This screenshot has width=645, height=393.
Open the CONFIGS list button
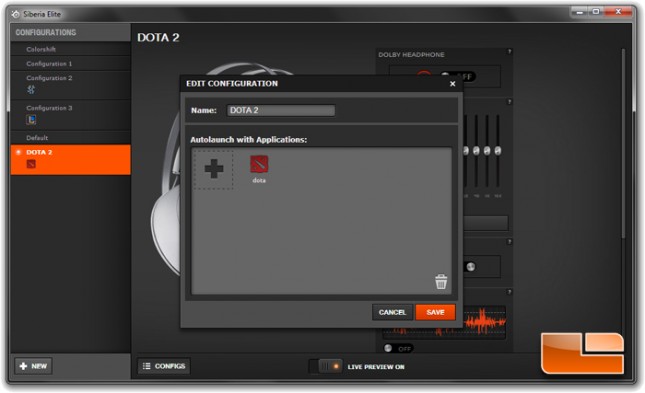point(164,366)
